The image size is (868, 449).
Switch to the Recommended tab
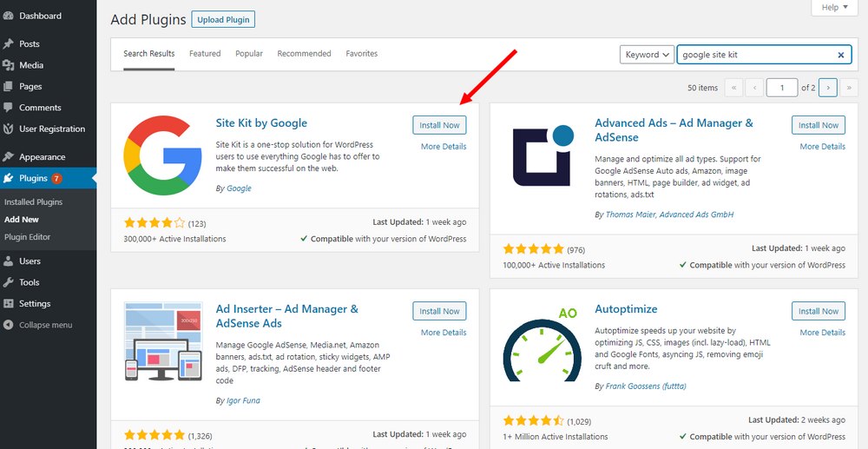pos(304,54)
